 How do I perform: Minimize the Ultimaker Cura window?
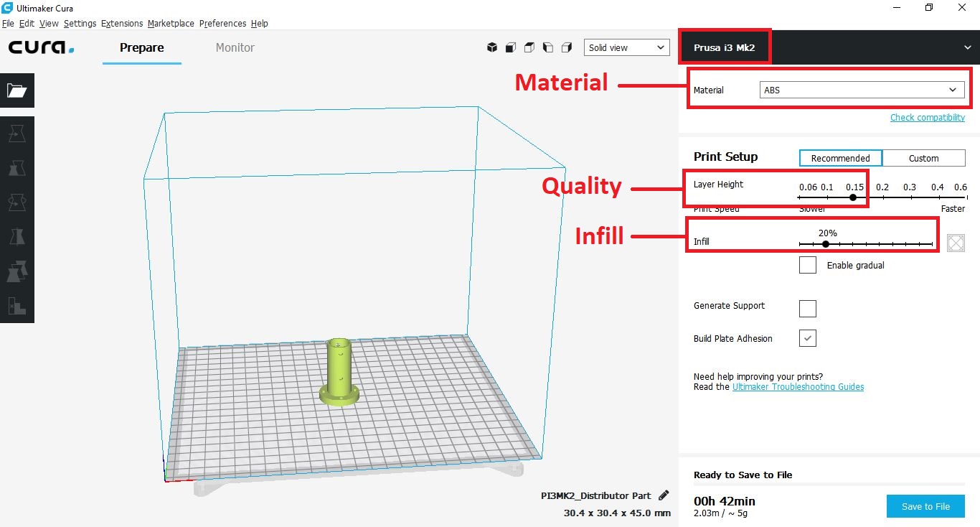tap(897, 8)
